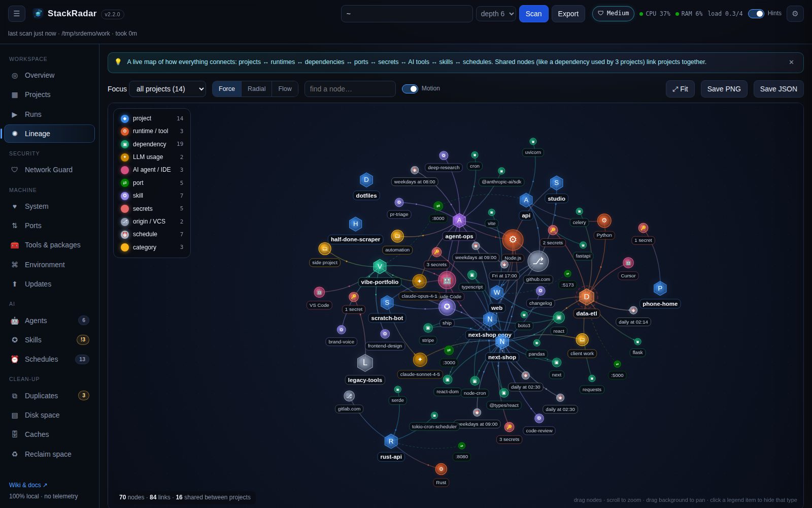Select the legacy-tools hexagon node
The image size is (812, 508).
tap(365, 363)
